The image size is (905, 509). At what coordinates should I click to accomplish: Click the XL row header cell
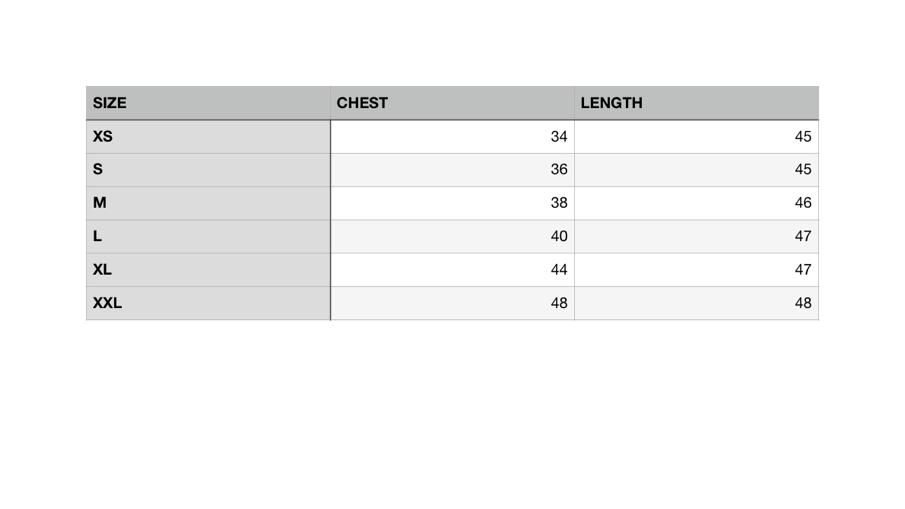(208, 270)
